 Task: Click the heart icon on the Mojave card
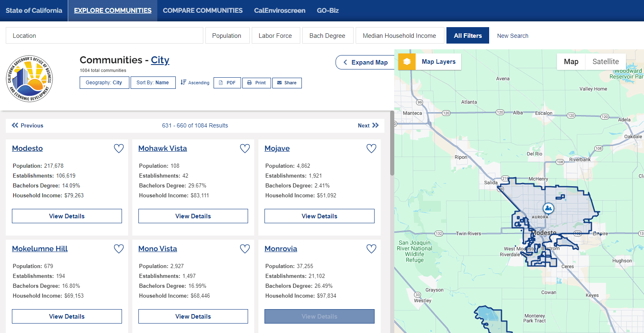point(371,148)
